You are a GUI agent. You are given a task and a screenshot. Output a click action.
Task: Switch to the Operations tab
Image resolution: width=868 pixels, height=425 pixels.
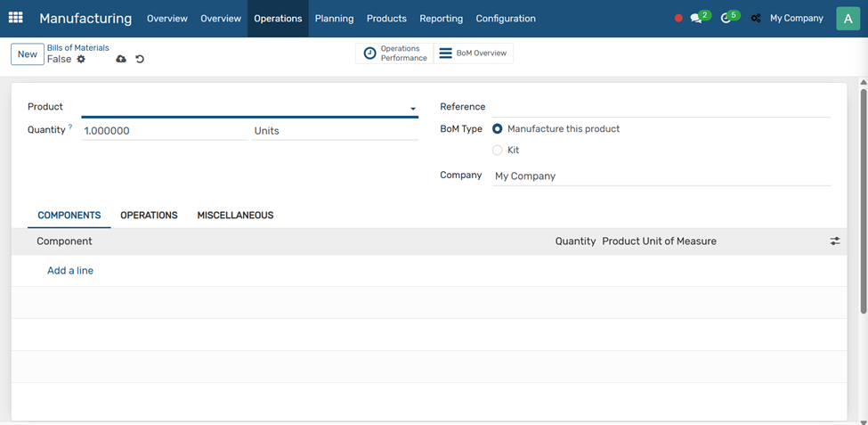[149, 216]
